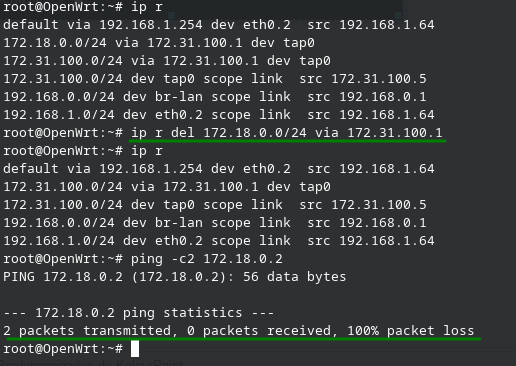Click the topmost 'root@OpenWrt:~# ip r' prompt line
The width and height of the screenshot is (516, 366).
click(83, 7)
